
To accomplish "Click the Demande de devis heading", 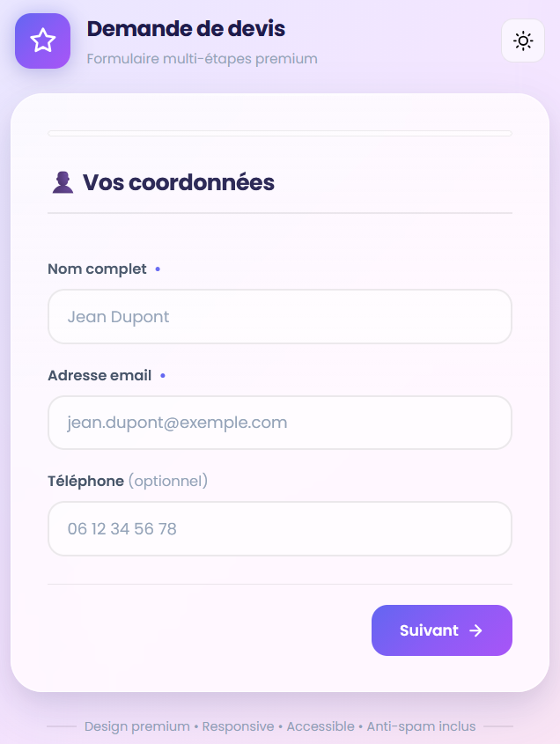I will (x=186, y=29).
